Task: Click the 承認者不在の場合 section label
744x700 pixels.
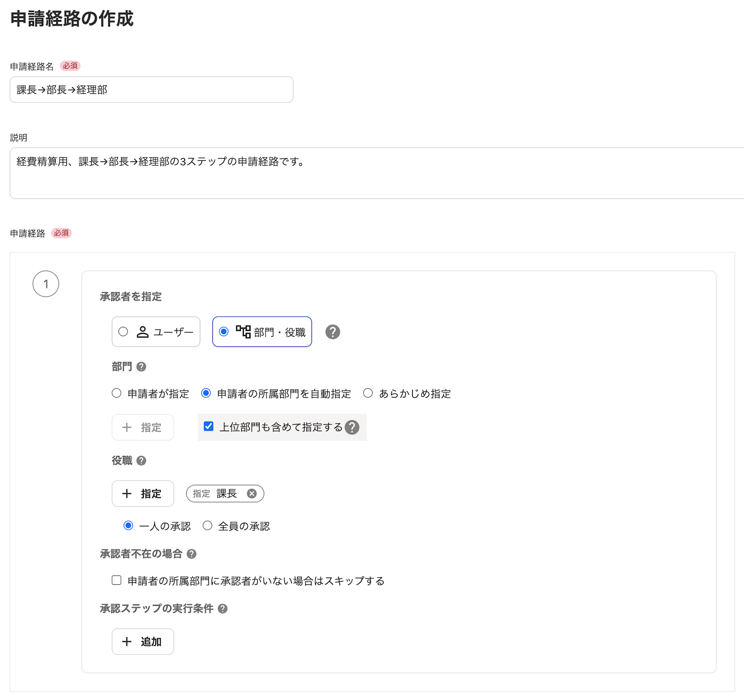Action: [141, 554]
